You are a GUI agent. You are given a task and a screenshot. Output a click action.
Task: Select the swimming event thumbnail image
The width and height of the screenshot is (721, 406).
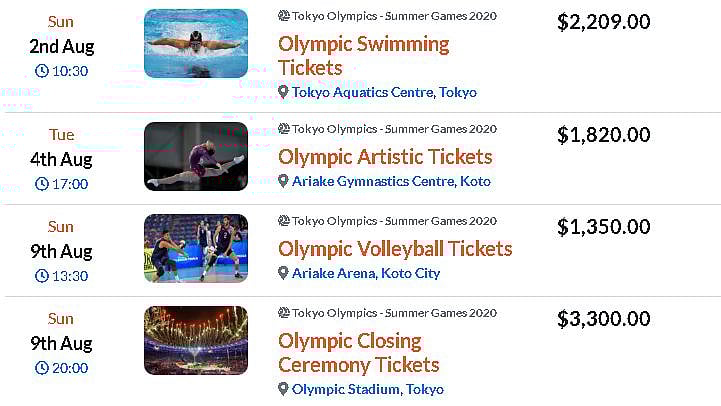[x=196, y=44]
